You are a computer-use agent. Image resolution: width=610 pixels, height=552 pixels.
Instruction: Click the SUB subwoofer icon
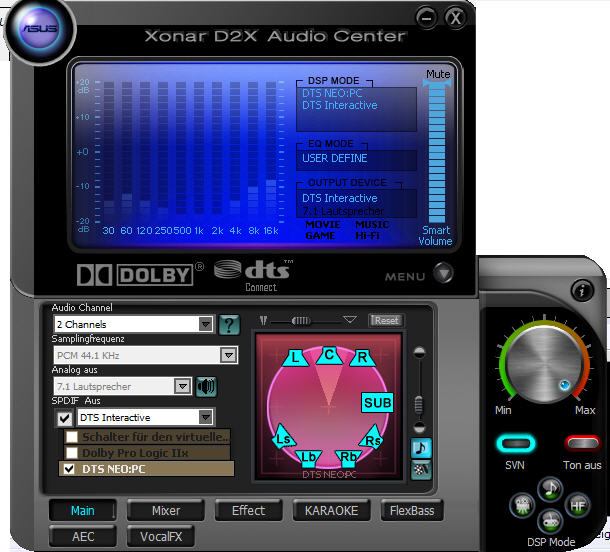[377, 403]
